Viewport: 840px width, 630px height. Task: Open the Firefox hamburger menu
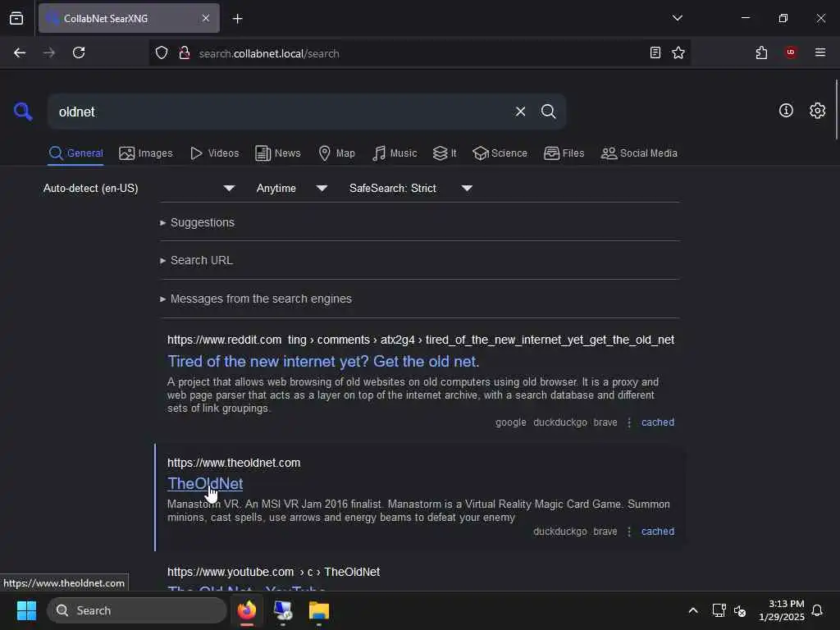point(820,52)
